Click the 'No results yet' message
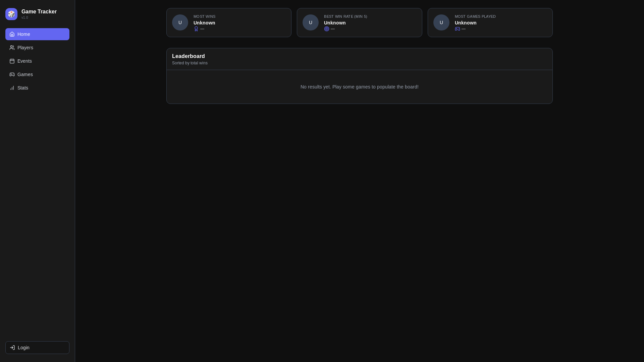644x362 pixels. coord(360,87)
